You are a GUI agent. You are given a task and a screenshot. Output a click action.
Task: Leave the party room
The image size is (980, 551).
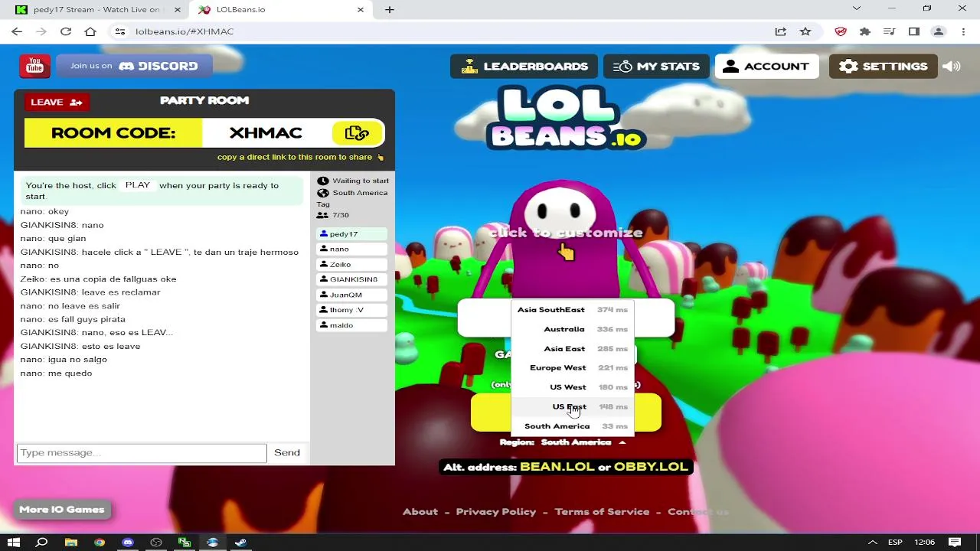click(57, 102)
